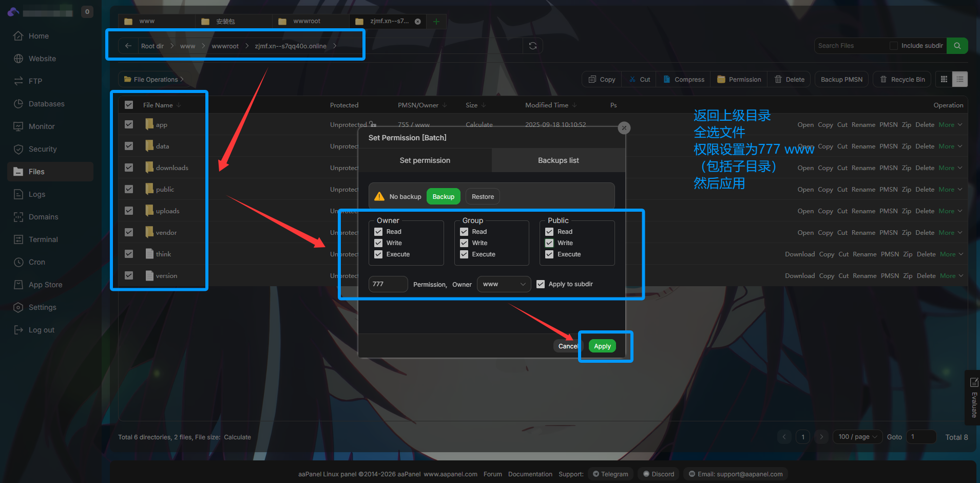The width and height of the screenshot is (980, 483).
Task: Open the Terminal sidebar icon
Action: click(x=18, y=239)
